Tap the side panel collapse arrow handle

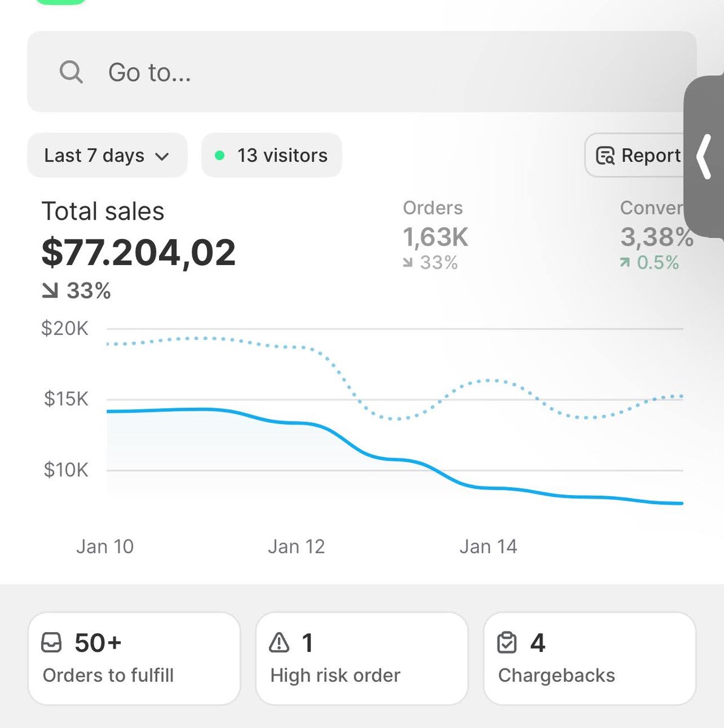coord(704,157)
